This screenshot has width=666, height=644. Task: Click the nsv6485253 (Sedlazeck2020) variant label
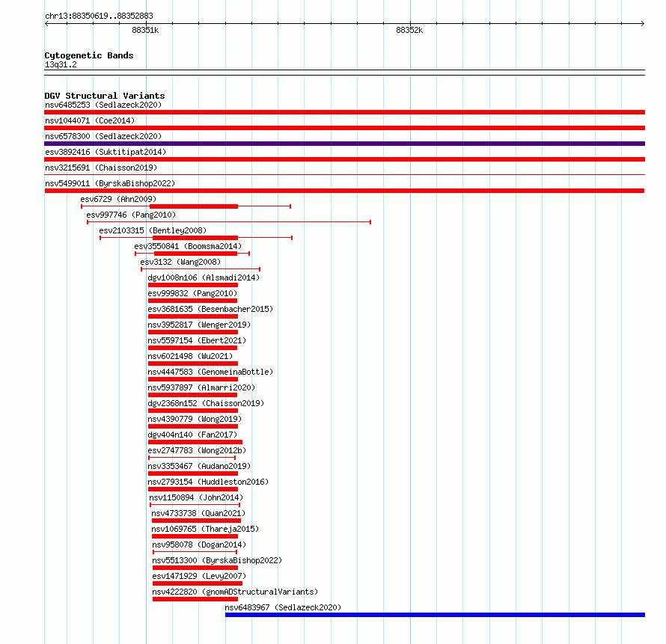coord(103,105)
